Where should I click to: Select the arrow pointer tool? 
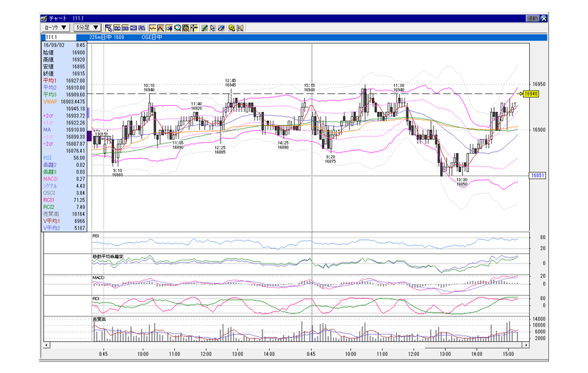212,28
